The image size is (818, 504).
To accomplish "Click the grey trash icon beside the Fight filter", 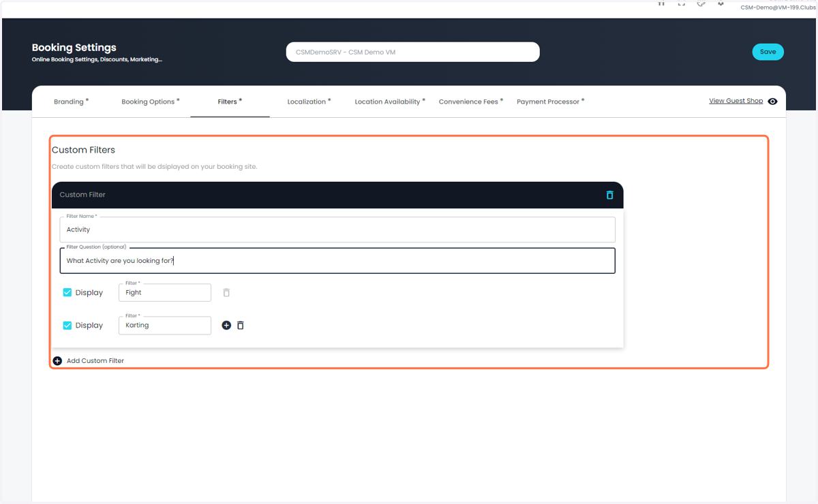I will click(x=226, y=292).
